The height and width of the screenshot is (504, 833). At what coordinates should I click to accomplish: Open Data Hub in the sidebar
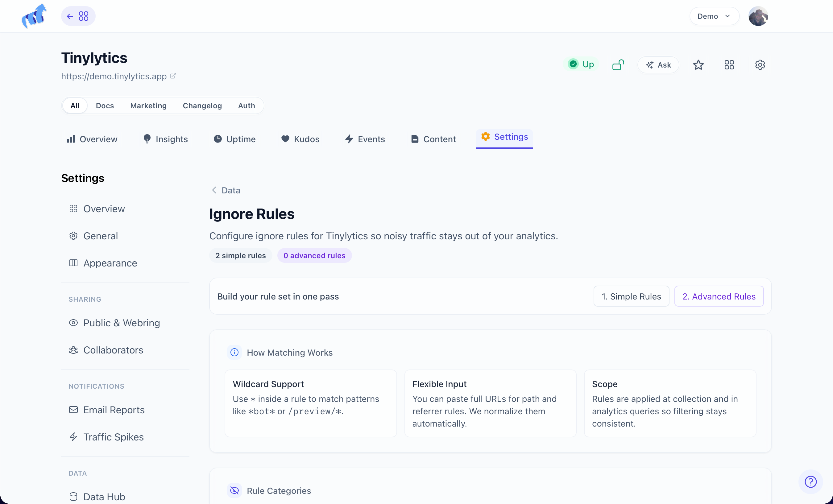click(97, 497)
